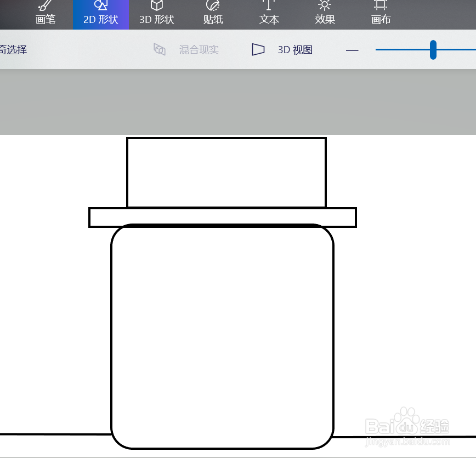The width and height of the screenshot is (476, 458).
Task: Select the 2D 形状 tab
Action: [x=101, y=14]
